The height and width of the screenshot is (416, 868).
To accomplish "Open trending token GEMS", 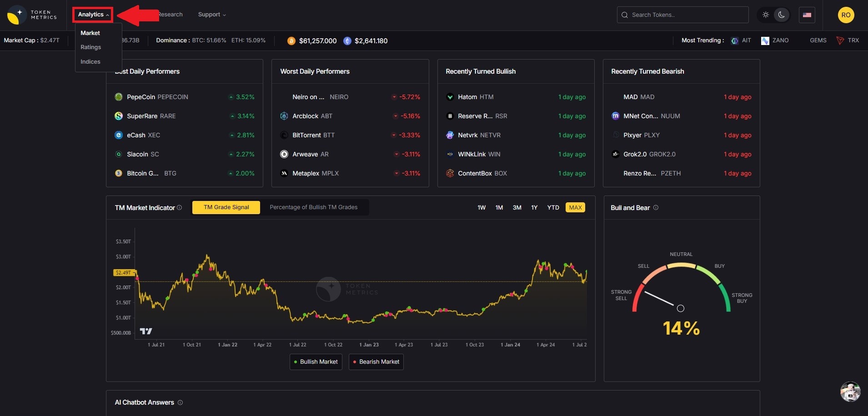I will [818, 40].
